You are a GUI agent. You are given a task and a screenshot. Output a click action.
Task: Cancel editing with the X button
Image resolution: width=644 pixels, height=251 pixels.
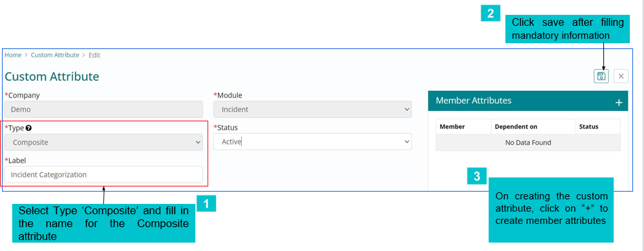pos(621,76)
